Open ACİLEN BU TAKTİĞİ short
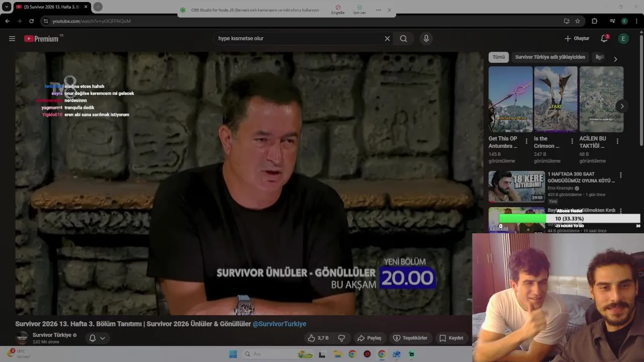The width and height of the screenshot is (644, 362). (x=601, y=100)
